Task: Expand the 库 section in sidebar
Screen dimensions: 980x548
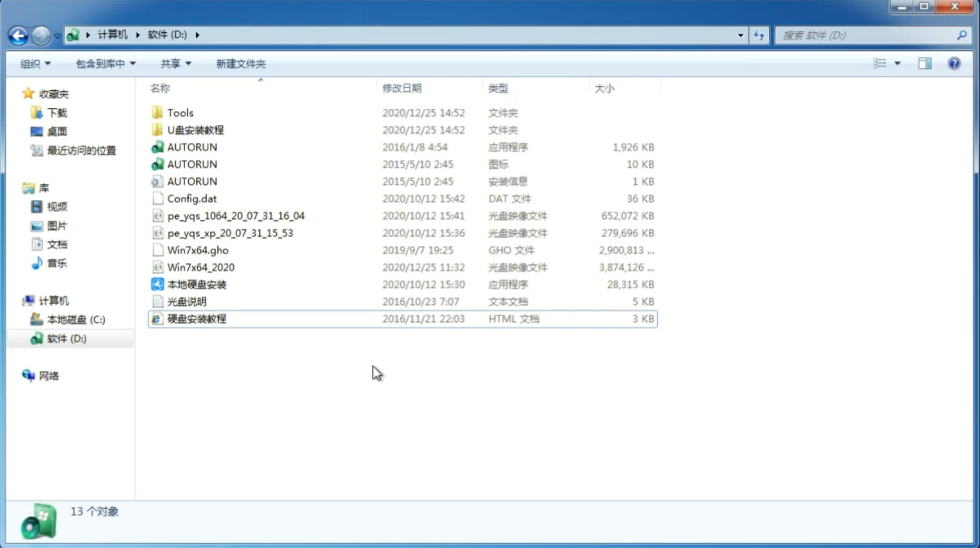Action: pyautogui.click(x=20, y=187)
